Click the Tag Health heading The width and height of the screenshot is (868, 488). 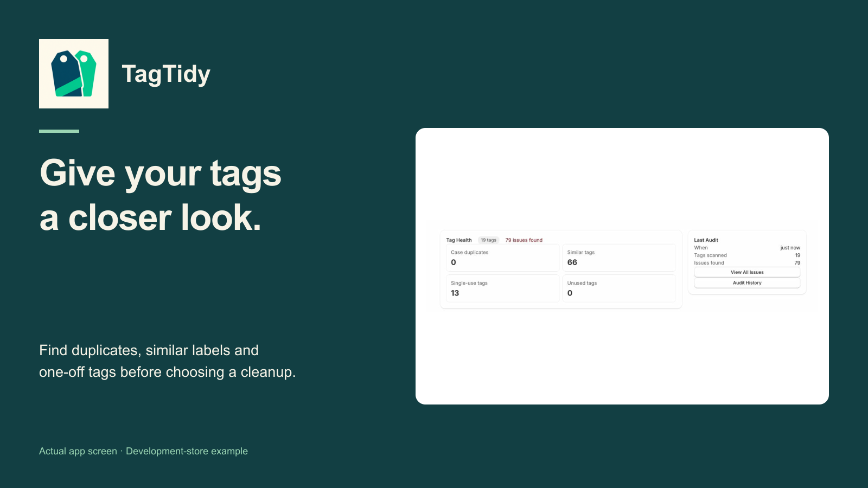pyautogui.click(x=459, y=240)
